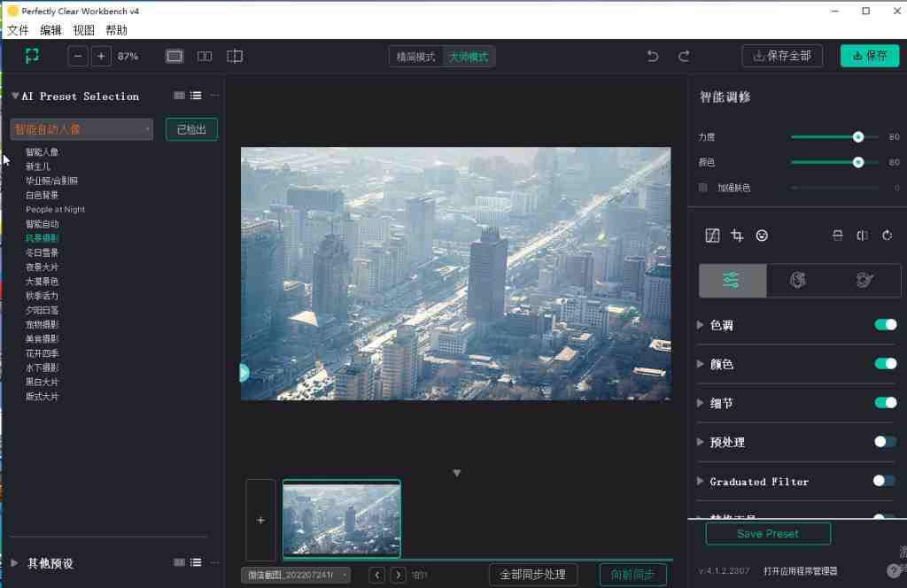Switch presets panel to list view
Screen dimensions: 907x588
195,96
